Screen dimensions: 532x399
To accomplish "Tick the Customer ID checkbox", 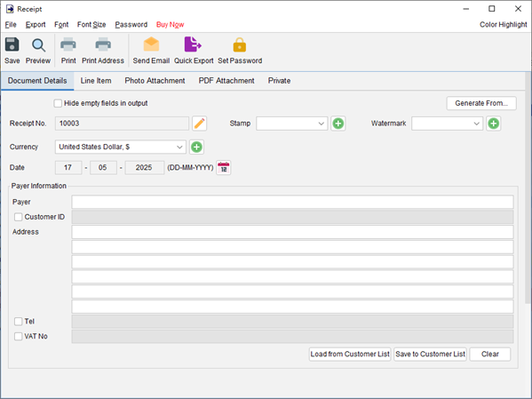I will (19, 217).
